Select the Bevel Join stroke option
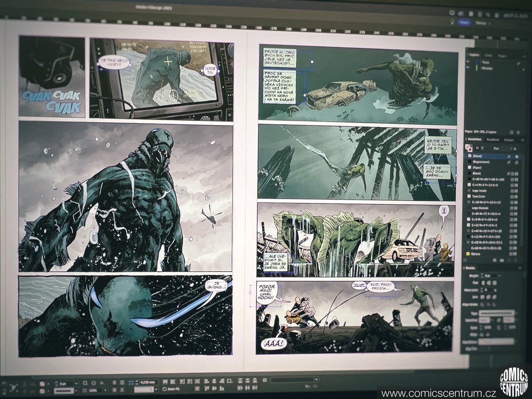 coord(494,297)
